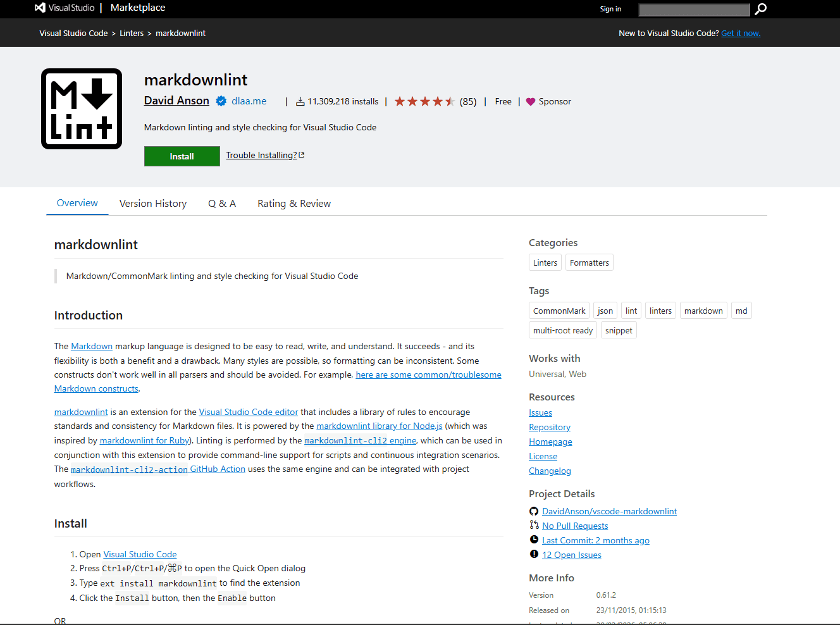The width and height of the screenshot is (840, 625).
Task: Click the Free price label
Action: pyautogui.click(x=503, y=101)
